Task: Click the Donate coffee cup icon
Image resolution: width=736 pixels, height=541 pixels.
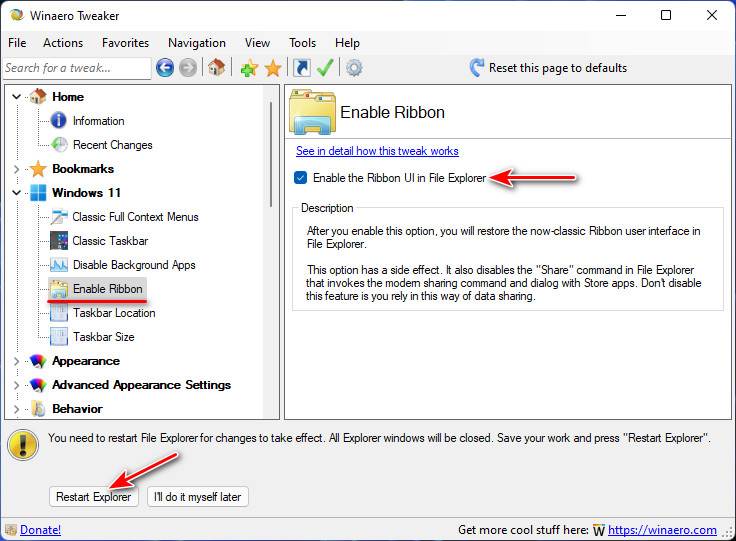Action: 11,530
